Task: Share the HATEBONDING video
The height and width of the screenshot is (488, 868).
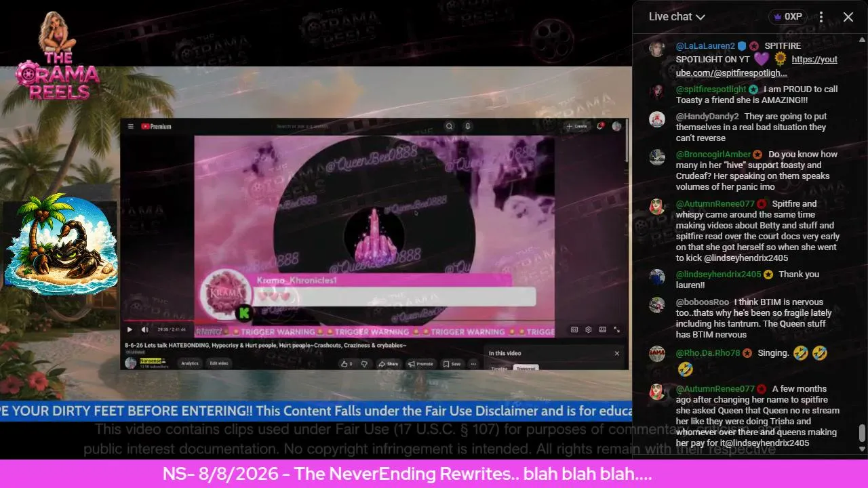Action: pos(389,364)
